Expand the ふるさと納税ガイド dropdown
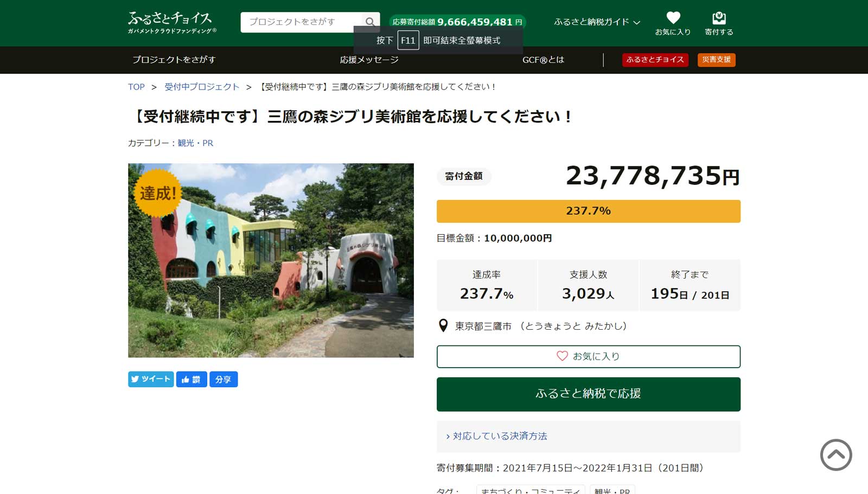Viewport: 868px width, 494px height. (597, 22)
